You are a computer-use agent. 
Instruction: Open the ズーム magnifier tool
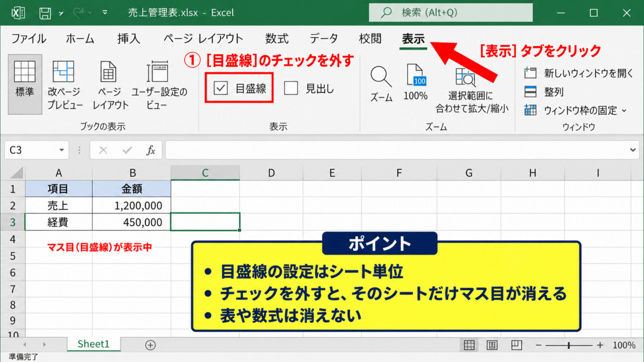coord(381,83)
